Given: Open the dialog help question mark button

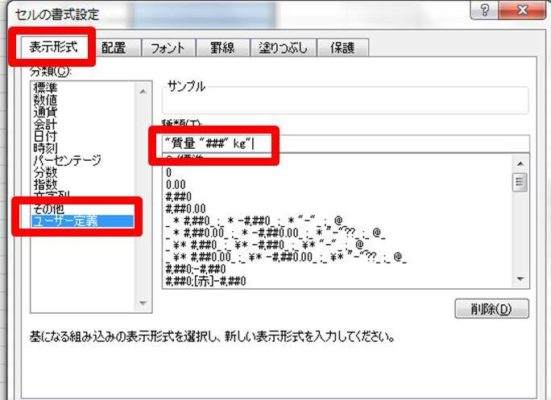Looking at the screenshot, I should 484,10.
